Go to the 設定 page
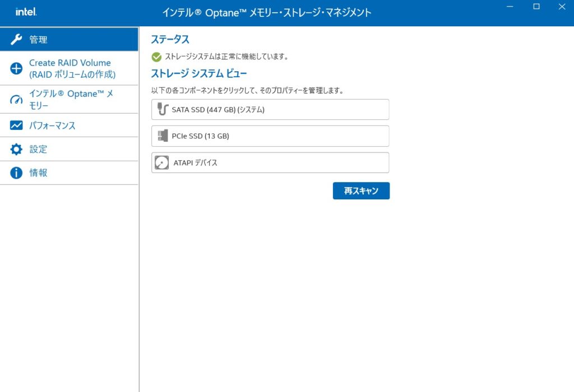Screen dimensions: 574x392 click(69, 149)
